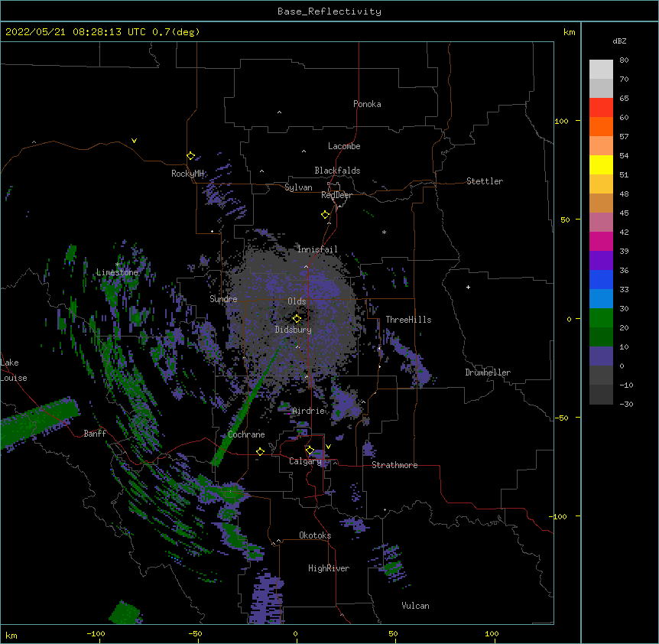This screenshot has height=644, width=659.
Task: Select the red 60–65 dBZ legend swatch
Action: [601, 108]
